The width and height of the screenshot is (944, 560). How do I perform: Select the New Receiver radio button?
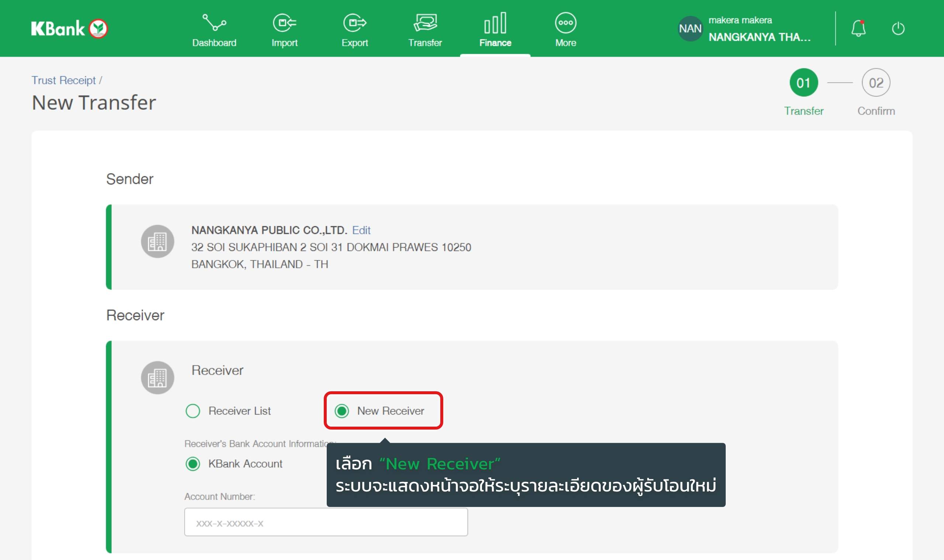(x=342, y=410)
